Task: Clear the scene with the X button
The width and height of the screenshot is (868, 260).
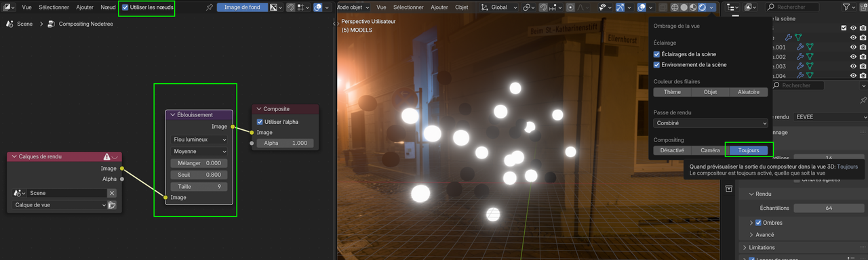Action: 112,193
